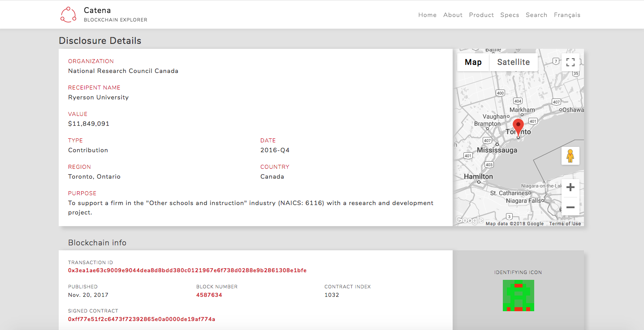Select the value $11,849,091
Screen dimensions: 644x330
tap(89, 124)
